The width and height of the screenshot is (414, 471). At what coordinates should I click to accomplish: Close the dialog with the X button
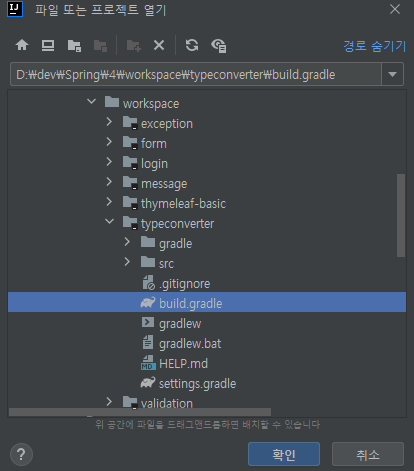[395, 9]
